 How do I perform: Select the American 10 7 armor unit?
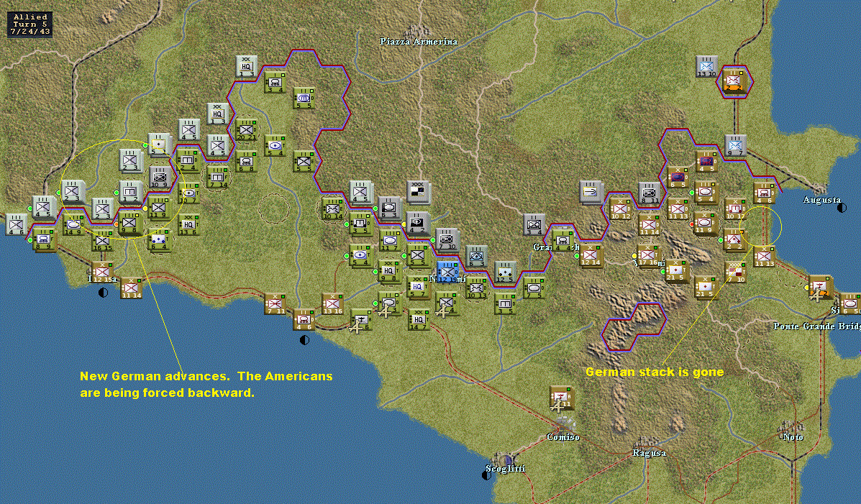[x=188, y=193]
